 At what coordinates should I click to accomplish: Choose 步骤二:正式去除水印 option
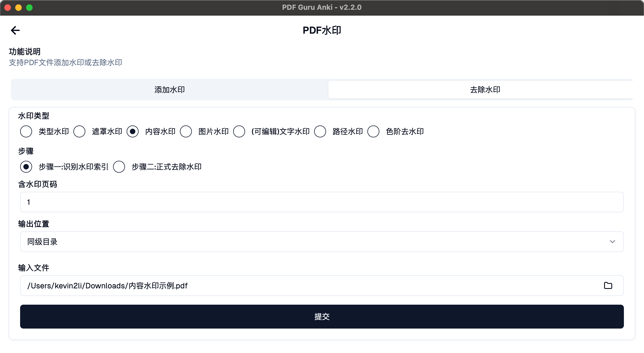119,167
